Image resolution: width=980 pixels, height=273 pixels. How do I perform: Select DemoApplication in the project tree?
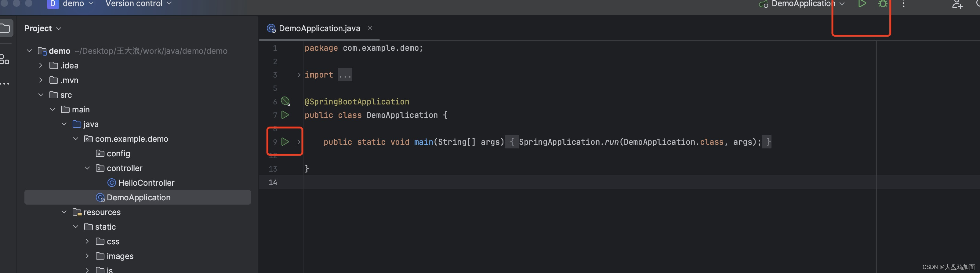(x=137, y=197)
